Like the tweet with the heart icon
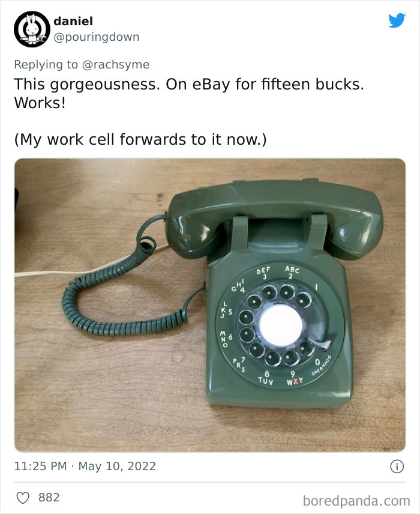Screen dimensions: 420x514 click(23, 497)
